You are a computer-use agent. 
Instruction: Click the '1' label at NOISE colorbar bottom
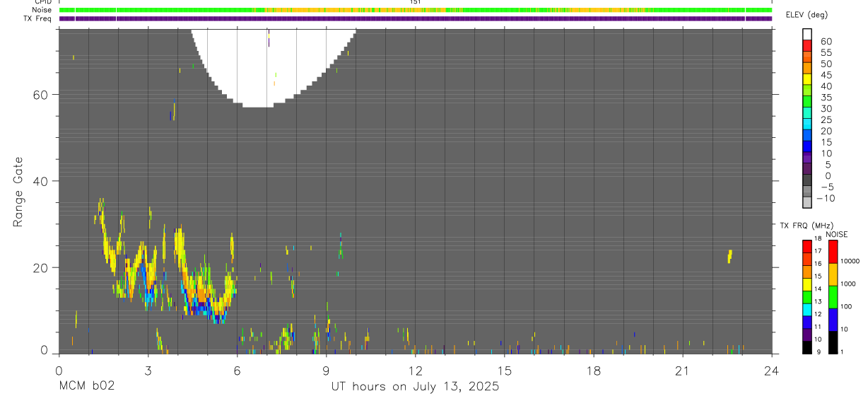coord(842,352)
